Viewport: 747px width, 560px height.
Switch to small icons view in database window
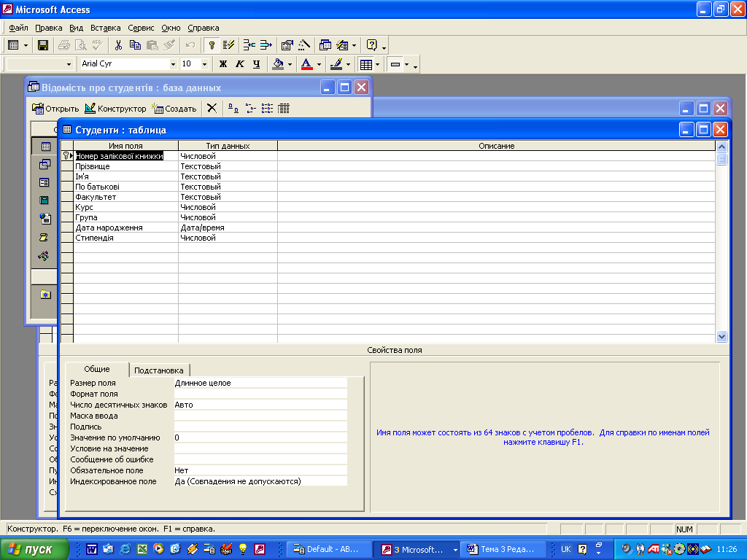pyautogui.click(x=251, y=109)
